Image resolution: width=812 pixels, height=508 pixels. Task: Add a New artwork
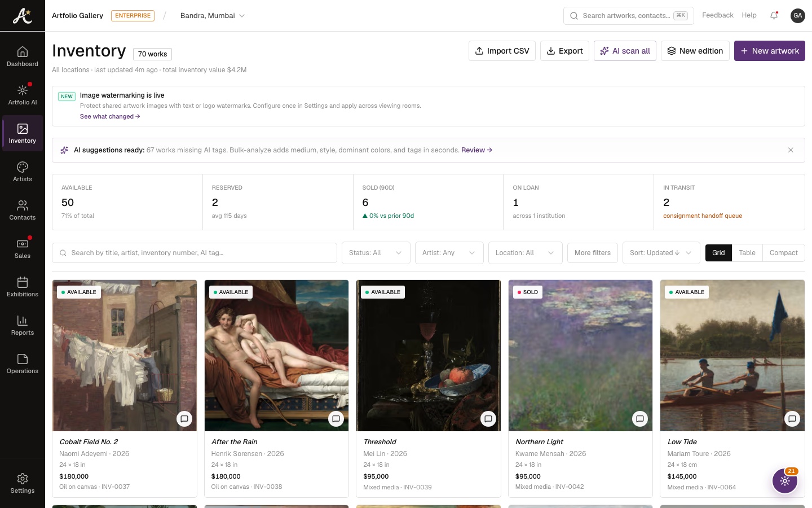coord(770,51)
